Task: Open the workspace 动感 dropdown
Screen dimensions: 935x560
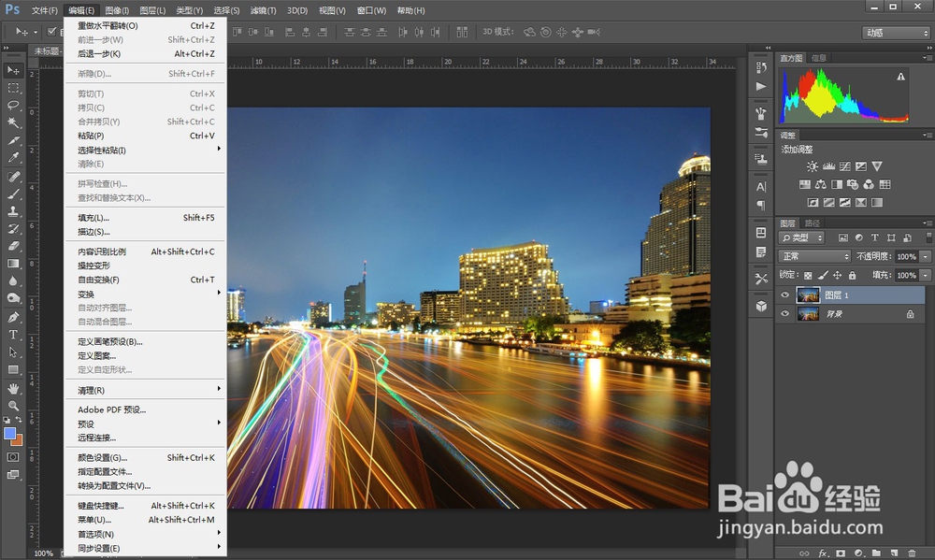Action: (x=896, y=33)
